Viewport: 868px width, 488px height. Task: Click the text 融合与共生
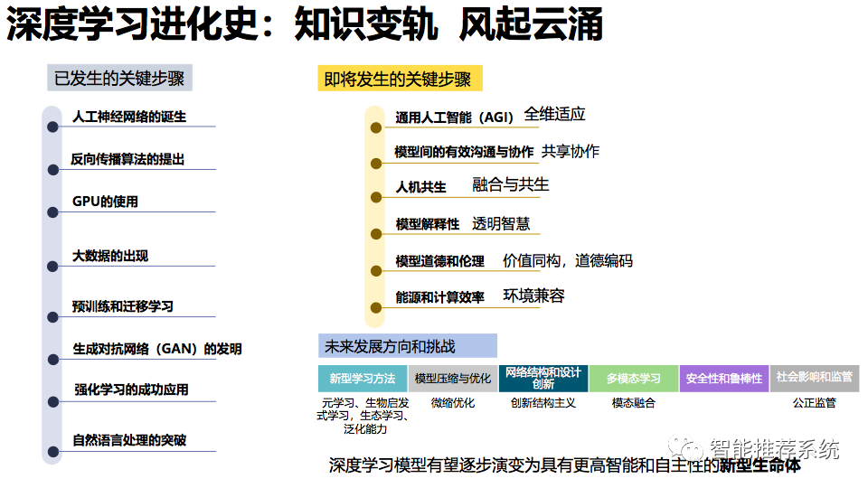(510, 184)
